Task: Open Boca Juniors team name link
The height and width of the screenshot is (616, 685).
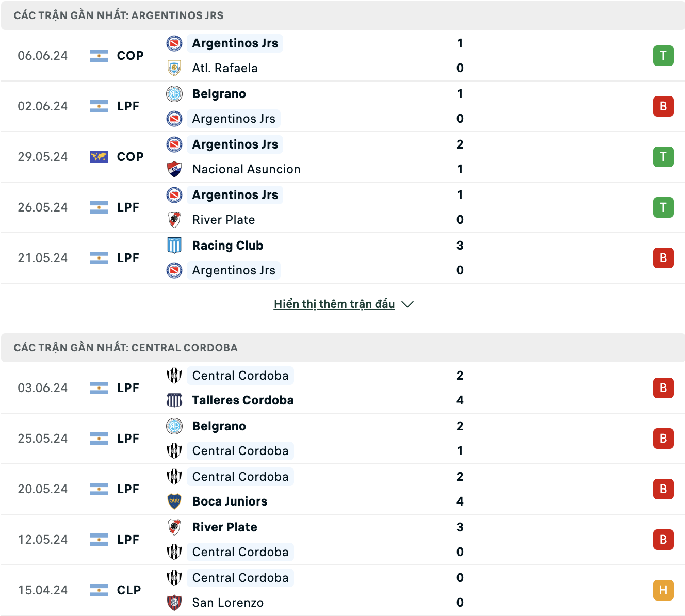Action: coord(230,501)
